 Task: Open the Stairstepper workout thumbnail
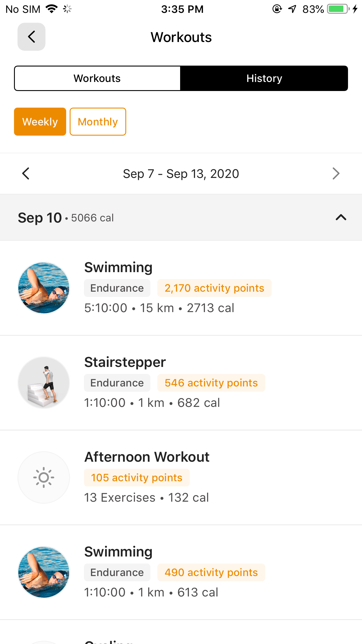pyautogui.click(x=44, y=382)
